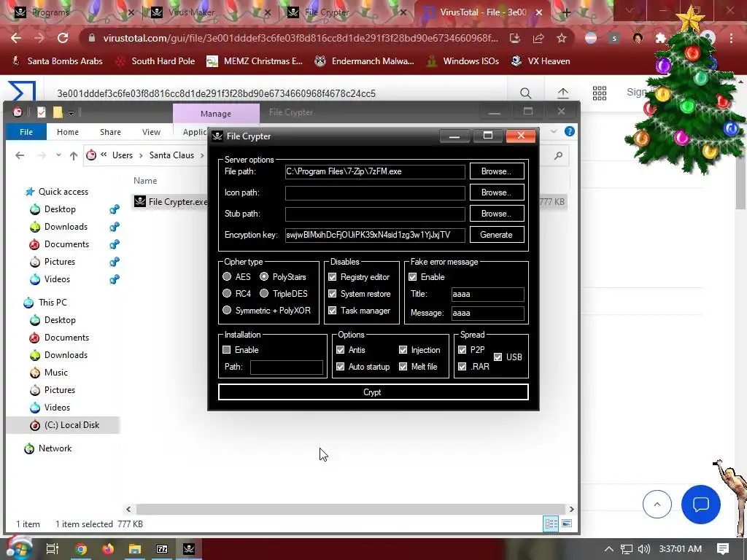Click Browse next to Stub path
The height and width of the screenshot is (560, 747).
496,214
